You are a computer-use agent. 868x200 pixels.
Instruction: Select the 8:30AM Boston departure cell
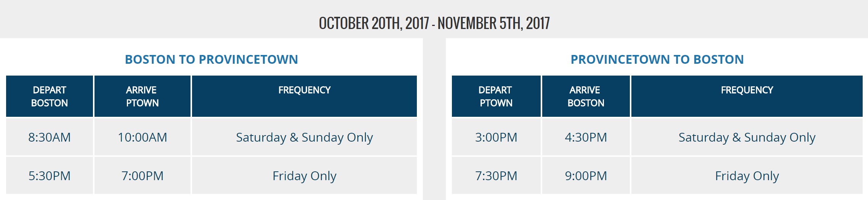click(x=50, y=137)
